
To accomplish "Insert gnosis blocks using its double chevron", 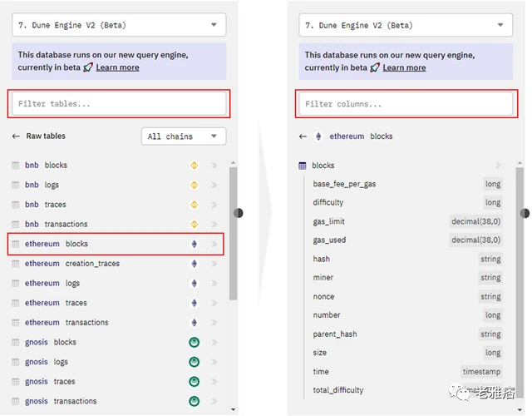I will pos(214,342).
